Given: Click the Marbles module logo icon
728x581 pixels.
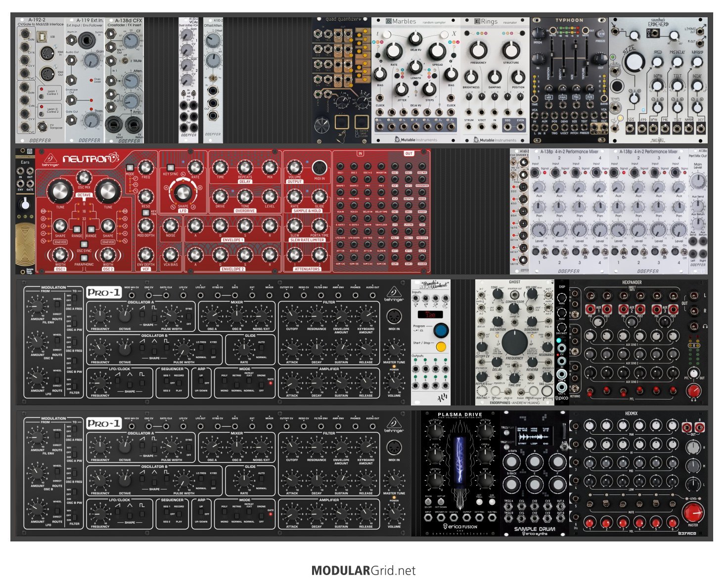Looking at the screenshot, I should (388, 21).
